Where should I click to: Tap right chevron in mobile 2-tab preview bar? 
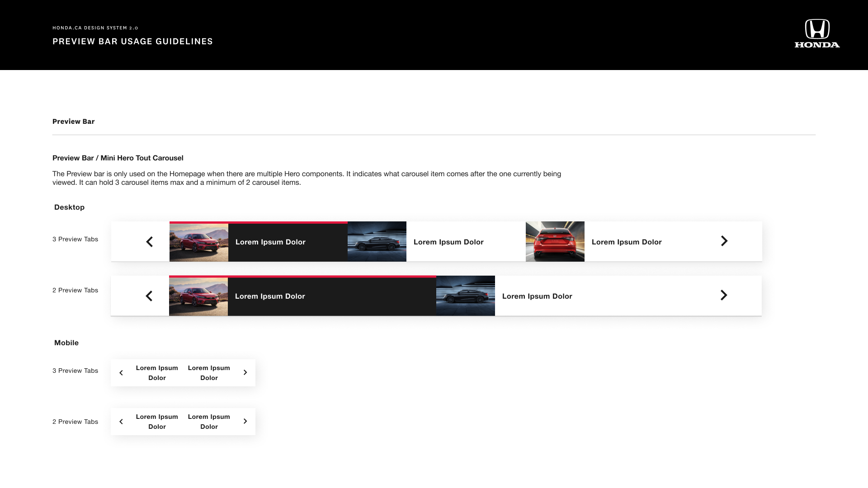[245, 421]
